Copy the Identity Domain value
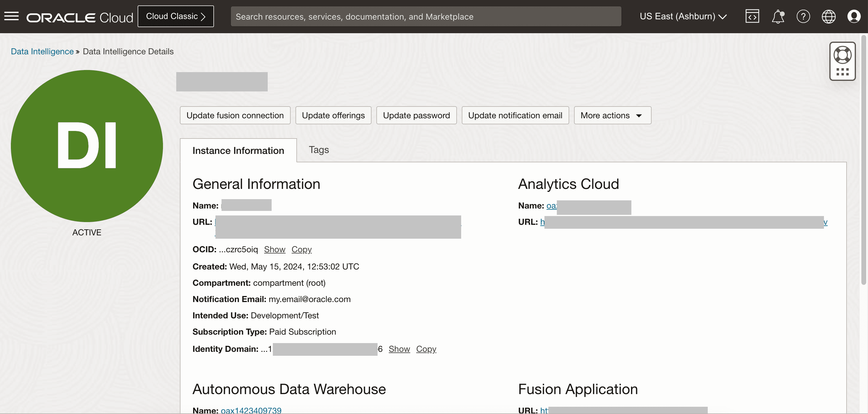The width and height of the screenshot is (868, 414). [x=426, y=349]
